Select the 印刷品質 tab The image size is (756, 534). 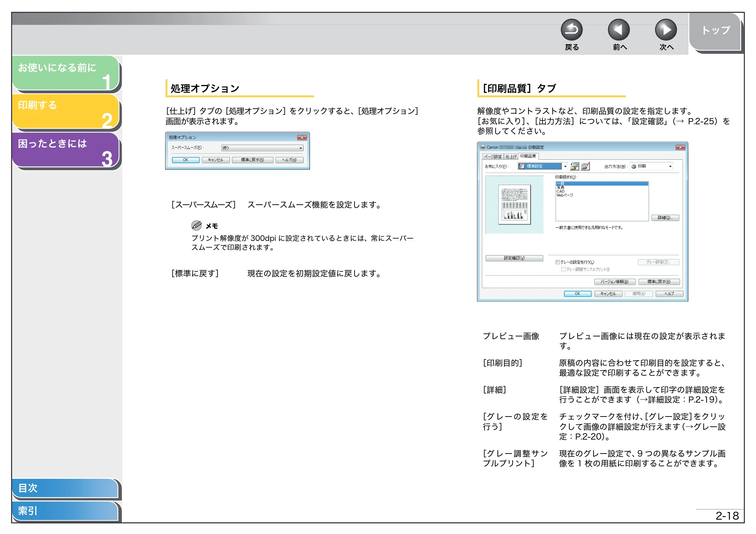pyautogui.click(x=528, y=156)
